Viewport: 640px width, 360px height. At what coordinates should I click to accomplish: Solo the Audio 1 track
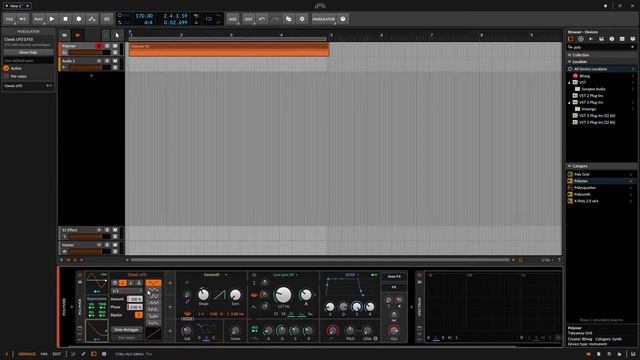coord(107,61)
